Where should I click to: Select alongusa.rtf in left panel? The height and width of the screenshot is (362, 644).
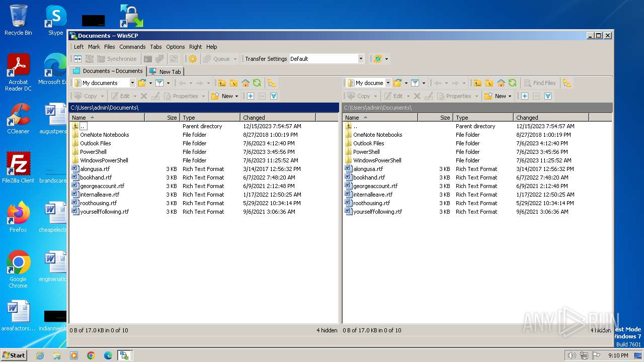(95, 169)
